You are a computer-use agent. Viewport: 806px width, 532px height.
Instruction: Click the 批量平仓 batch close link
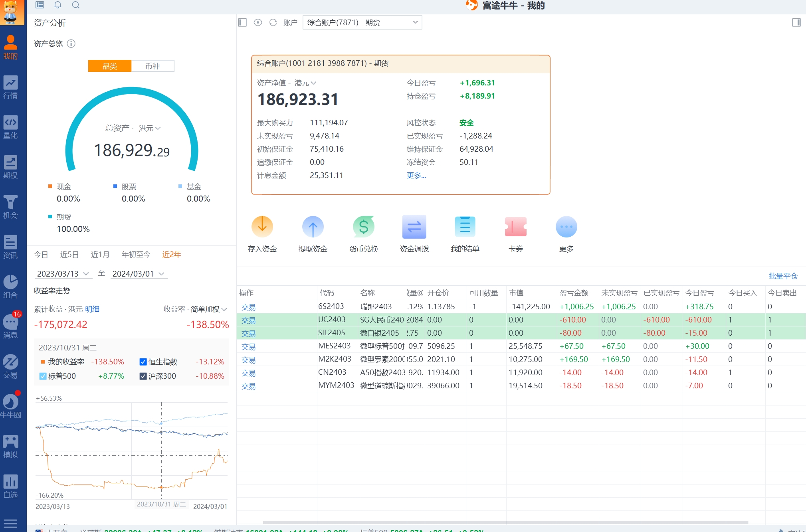coord(783,276)
